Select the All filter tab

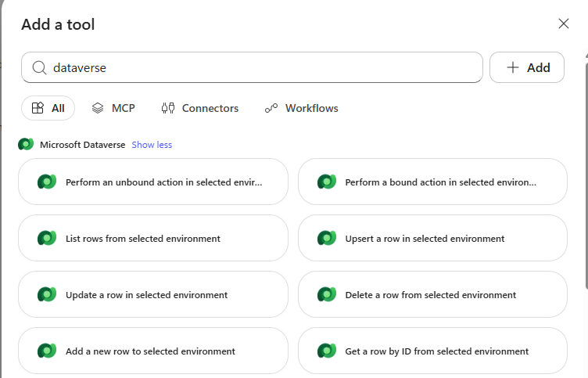coord(48,108)
